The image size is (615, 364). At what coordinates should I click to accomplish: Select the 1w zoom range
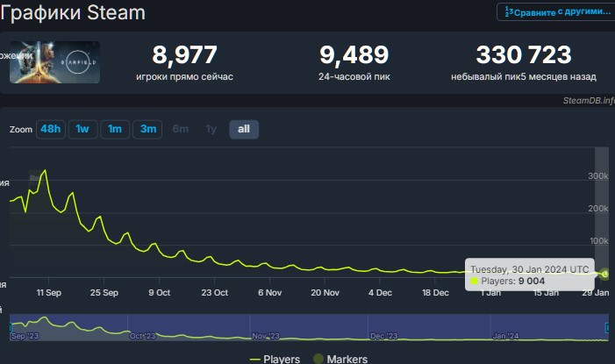click(x=82, y=129)
